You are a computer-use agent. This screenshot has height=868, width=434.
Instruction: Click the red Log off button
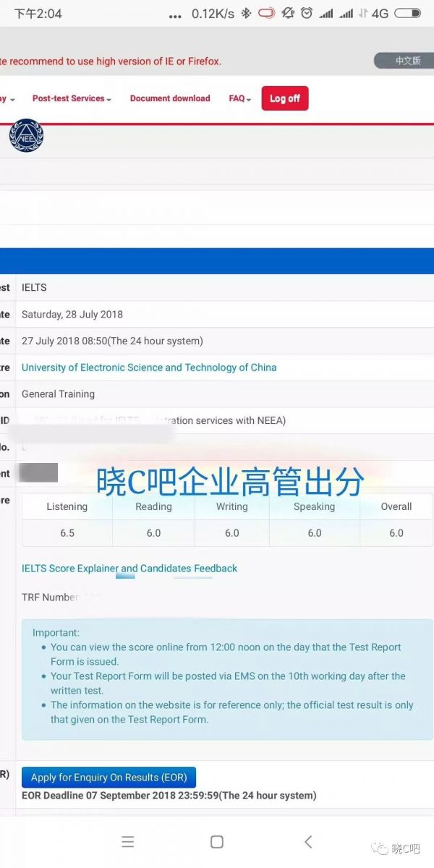tap(285, 98)
